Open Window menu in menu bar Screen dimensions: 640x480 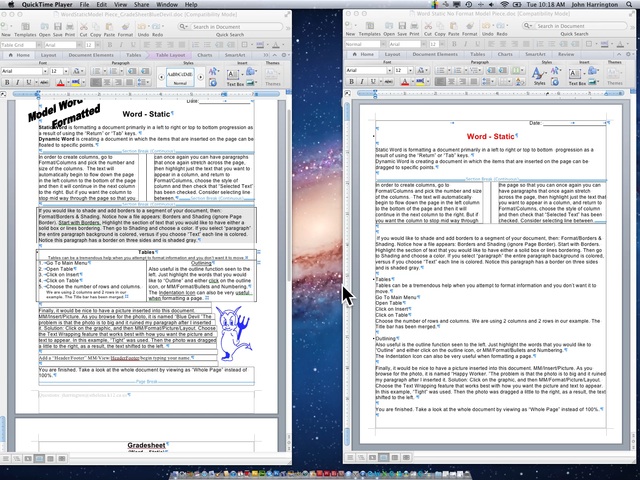[167, 4]
